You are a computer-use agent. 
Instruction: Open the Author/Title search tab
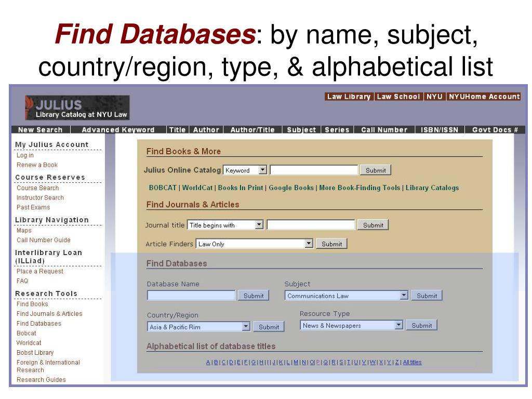point(252,129)
